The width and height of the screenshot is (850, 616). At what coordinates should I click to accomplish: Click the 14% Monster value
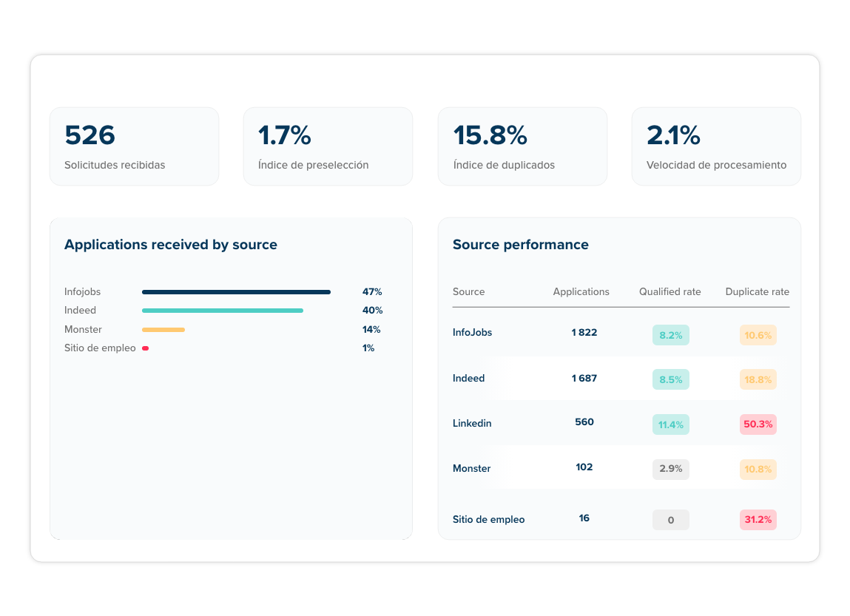click(371, 329)
